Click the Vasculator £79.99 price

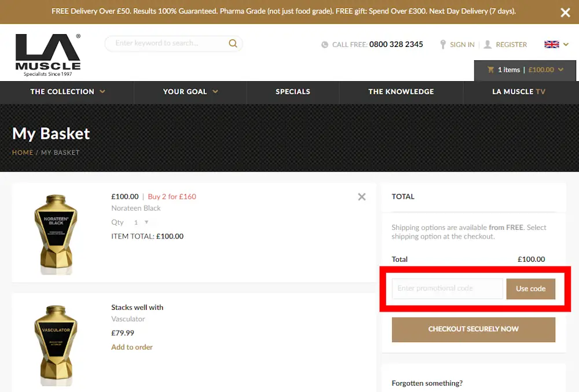(x=123, y=333)
